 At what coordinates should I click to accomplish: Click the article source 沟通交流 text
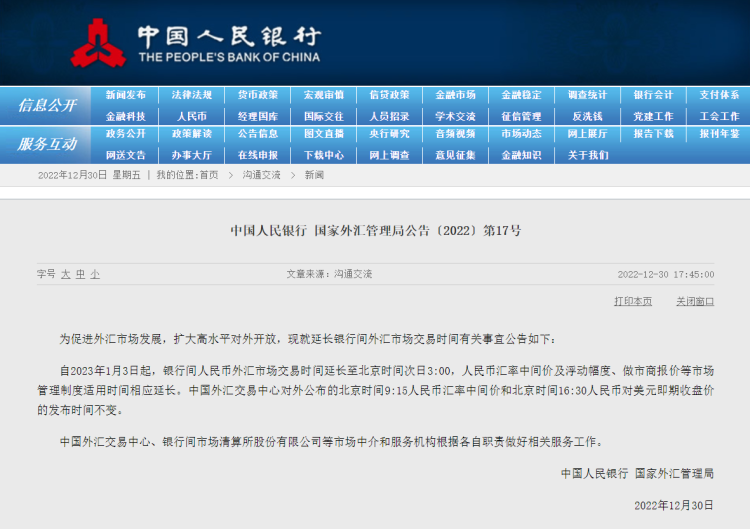tap(353, 274)
